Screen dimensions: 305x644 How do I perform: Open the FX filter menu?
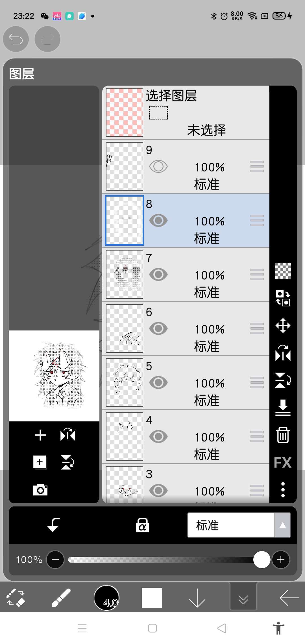click(x=283, y=462)
